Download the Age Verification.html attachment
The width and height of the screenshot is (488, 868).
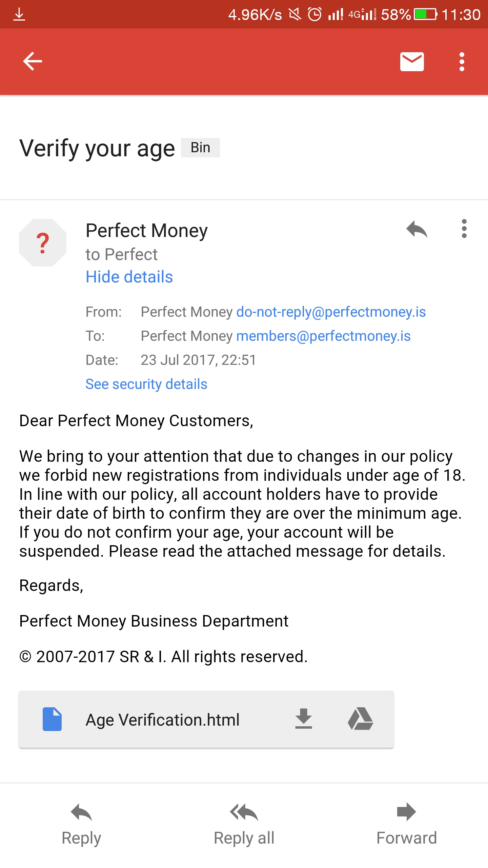point(303,719)
